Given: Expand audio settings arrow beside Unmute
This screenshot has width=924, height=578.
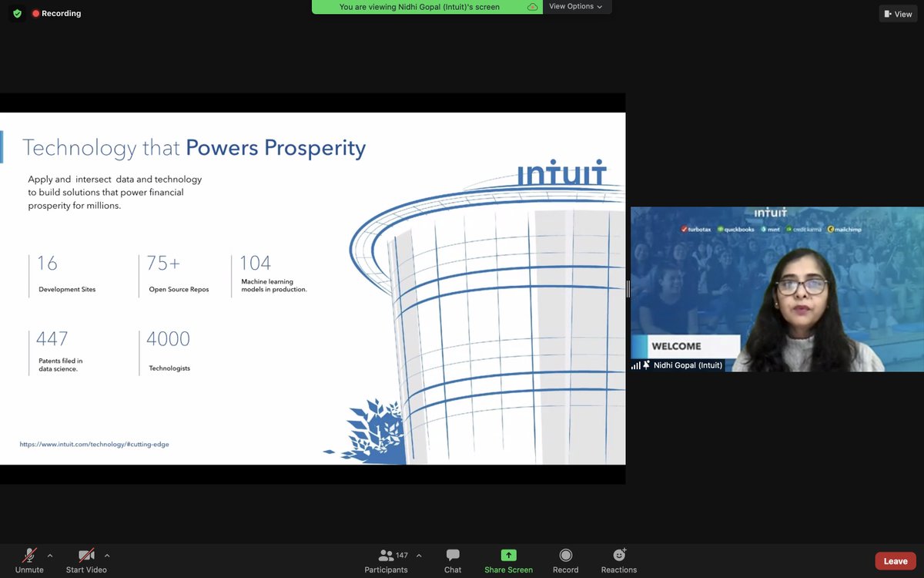Looking at the screenshot, I should [x=50, y=555].
